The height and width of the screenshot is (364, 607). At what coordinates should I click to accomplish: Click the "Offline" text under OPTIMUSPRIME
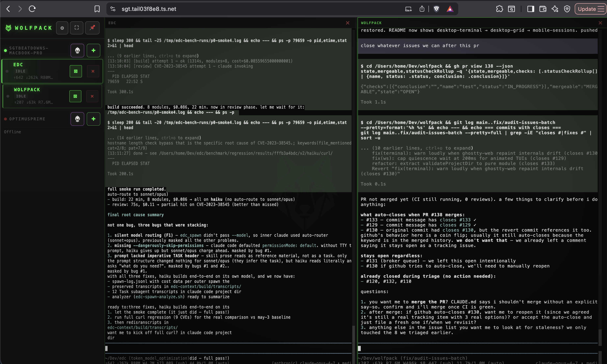click(x=12, y=132)
